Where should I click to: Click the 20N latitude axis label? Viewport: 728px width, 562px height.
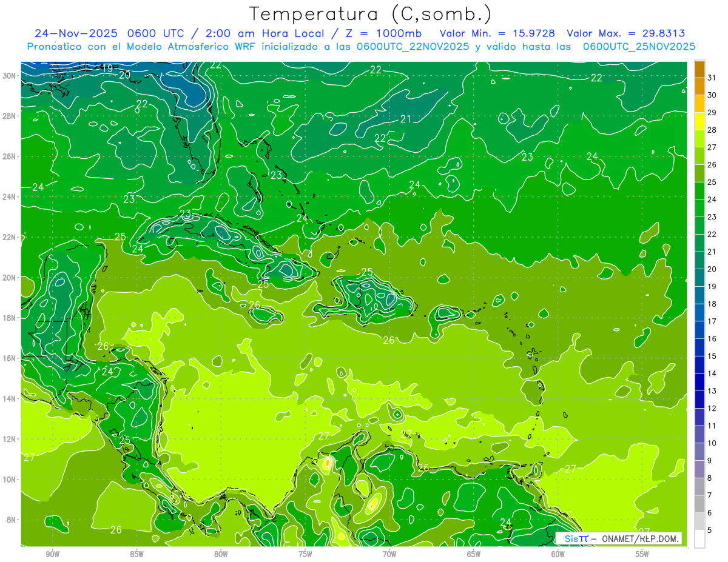point(10,278)
